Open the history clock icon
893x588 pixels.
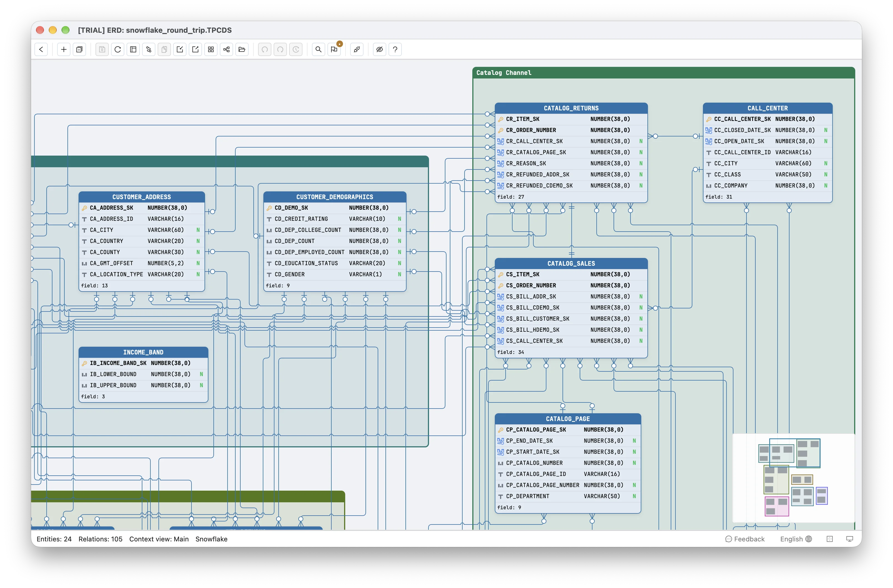(x=296, y=49)
